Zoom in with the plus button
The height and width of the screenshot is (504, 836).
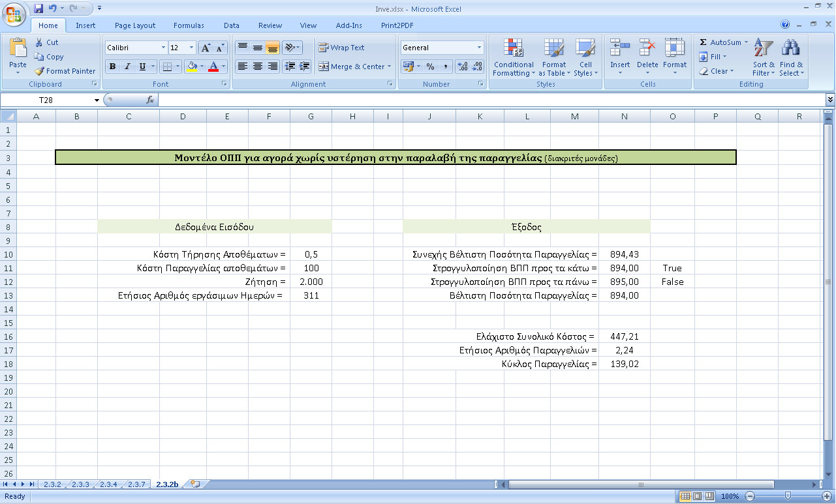click(828, 496)
